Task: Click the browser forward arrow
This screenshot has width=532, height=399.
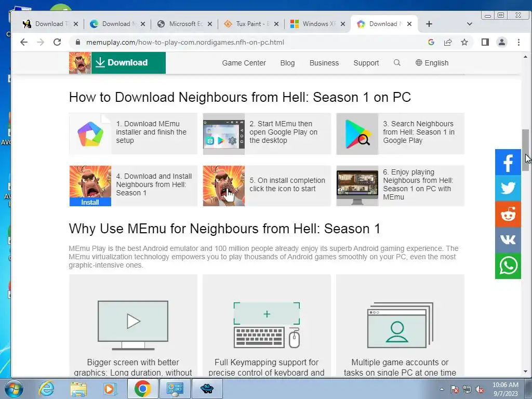Action: (41, 42)
